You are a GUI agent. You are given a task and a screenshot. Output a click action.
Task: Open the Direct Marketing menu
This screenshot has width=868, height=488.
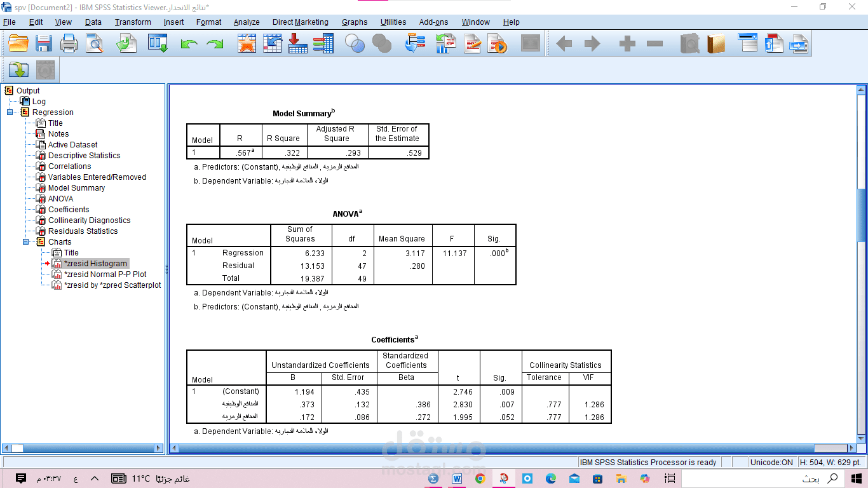301,22
